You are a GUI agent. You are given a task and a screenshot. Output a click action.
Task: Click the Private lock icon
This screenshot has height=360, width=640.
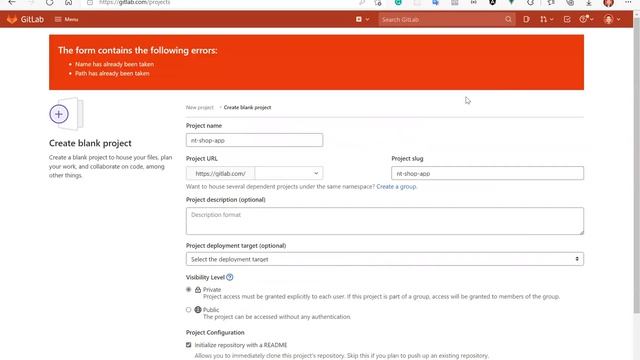tap(198, 289)
